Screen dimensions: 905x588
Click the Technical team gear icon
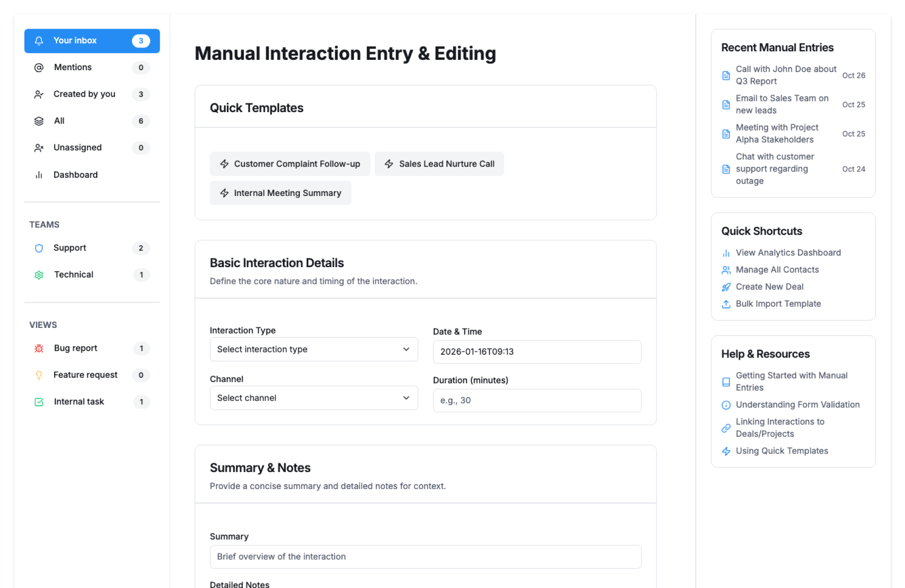39,275
